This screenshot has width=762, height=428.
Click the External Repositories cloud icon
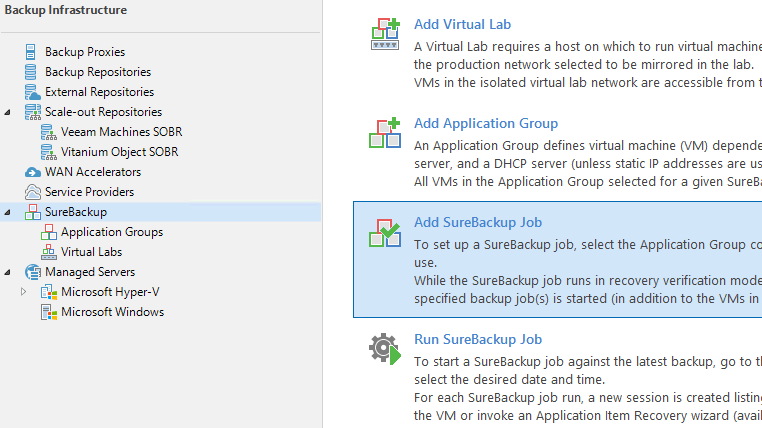click(x=32, y=92)
